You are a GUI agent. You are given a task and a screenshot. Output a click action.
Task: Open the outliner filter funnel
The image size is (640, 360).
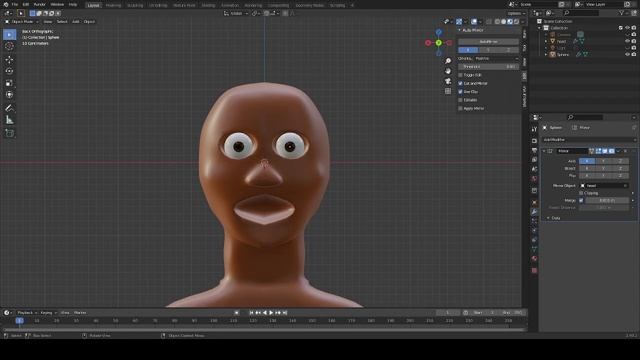click(x=622, y=13)
